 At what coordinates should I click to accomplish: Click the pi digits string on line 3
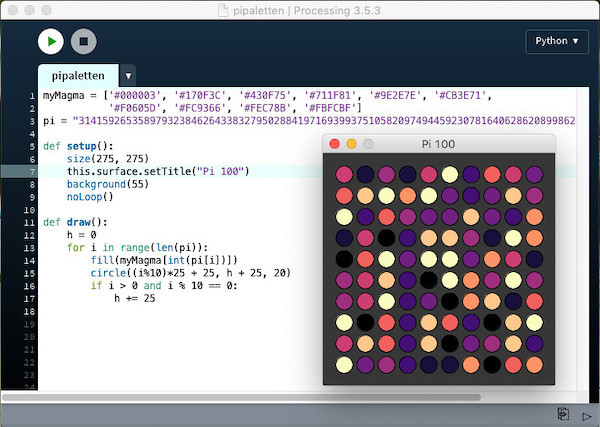[x=324, y=121]
